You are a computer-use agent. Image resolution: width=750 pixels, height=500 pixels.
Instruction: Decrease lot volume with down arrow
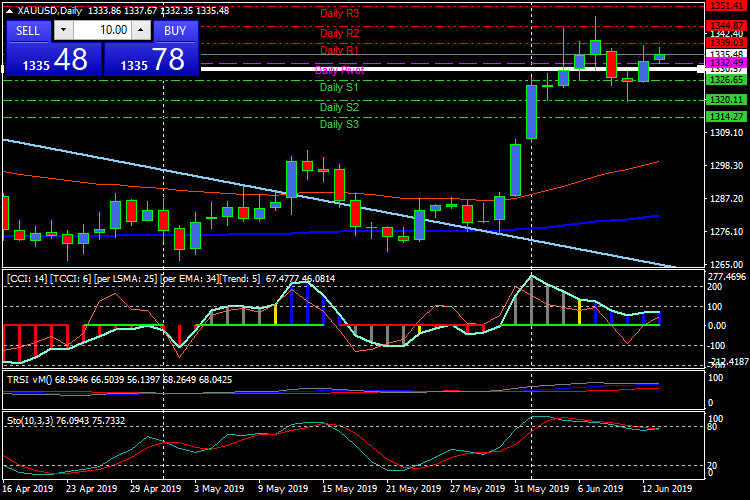click(62, 31)
